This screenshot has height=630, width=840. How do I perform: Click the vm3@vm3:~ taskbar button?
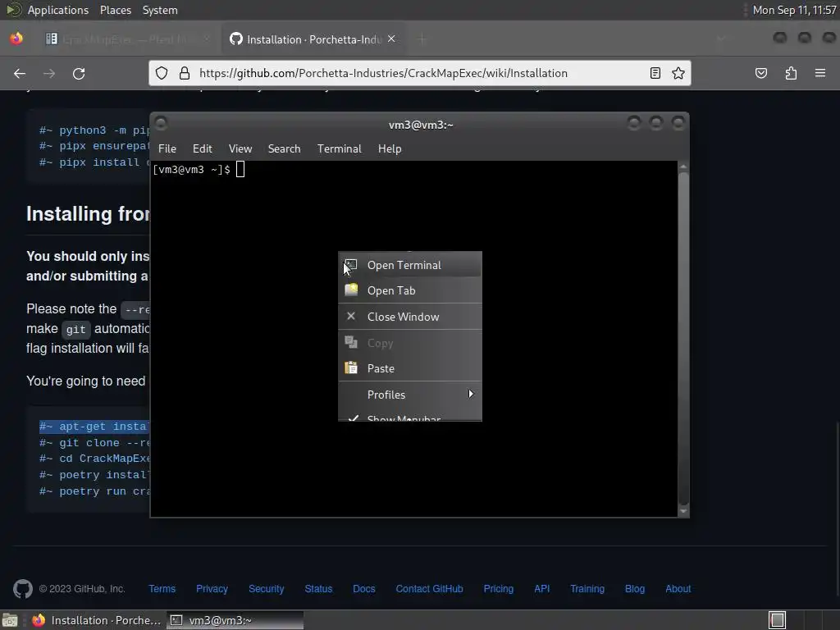tap(235, 620)
